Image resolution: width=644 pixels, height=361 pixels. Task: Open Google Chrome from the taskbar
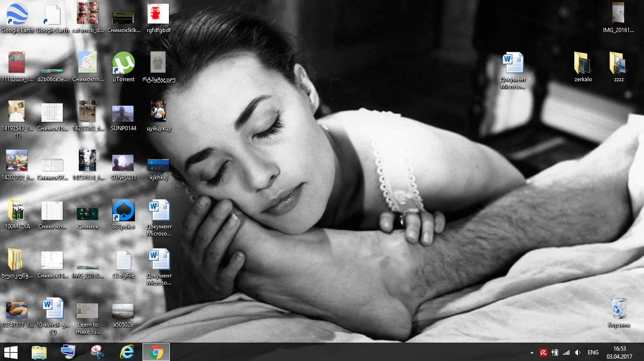click(156, 352)
